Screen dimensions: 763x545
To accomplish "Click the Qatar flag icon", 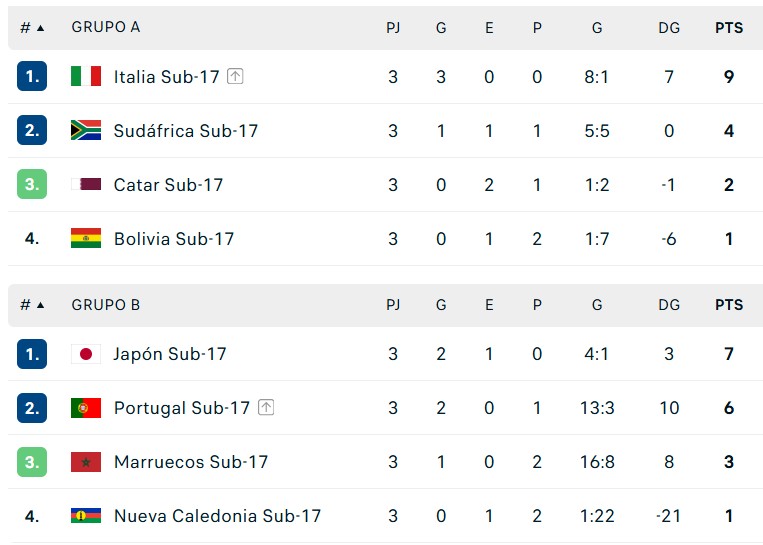I will [x=86, y=184].
